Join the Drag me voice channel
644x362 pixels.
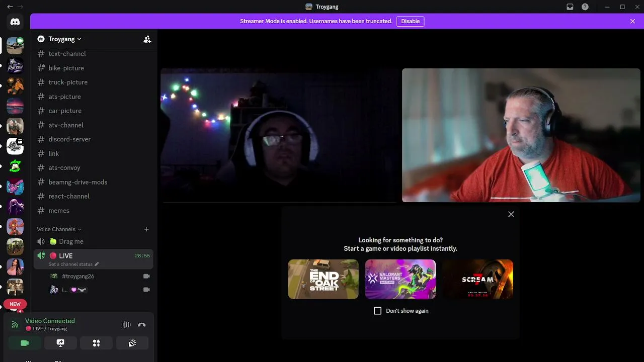pyautogui.click(x=94, y=241)
